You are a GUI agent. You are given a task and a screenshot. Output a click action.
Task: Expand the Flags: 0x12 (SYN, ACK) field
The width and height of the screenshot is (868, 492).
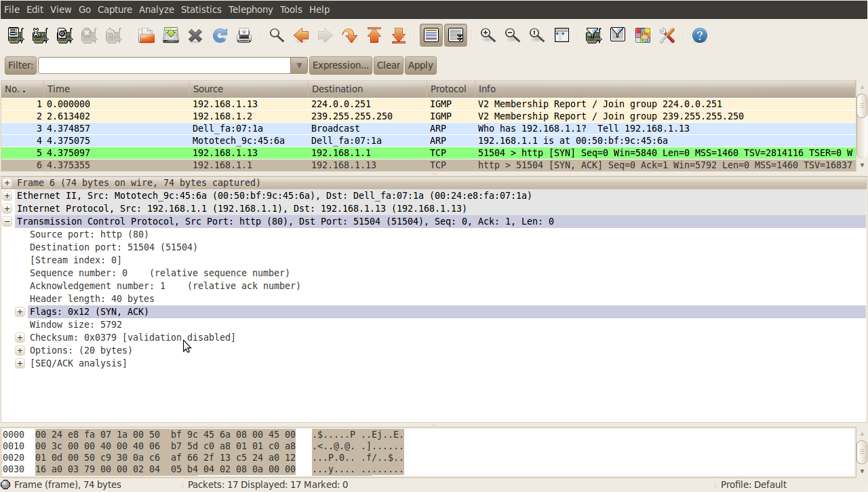coord(20,311)
